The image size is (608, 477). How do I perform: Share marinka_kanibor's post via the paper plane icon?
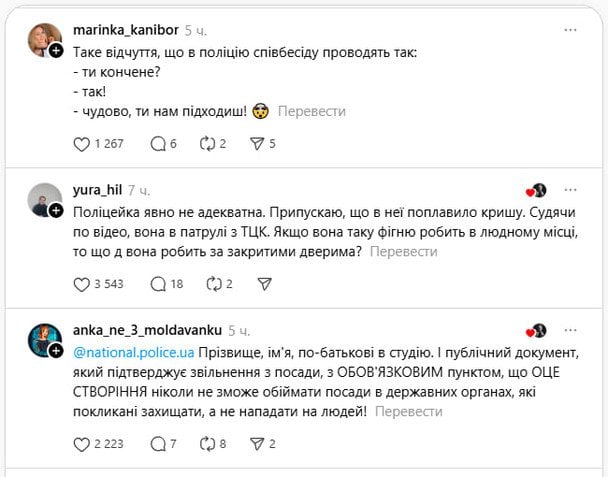tap(256, 144)
